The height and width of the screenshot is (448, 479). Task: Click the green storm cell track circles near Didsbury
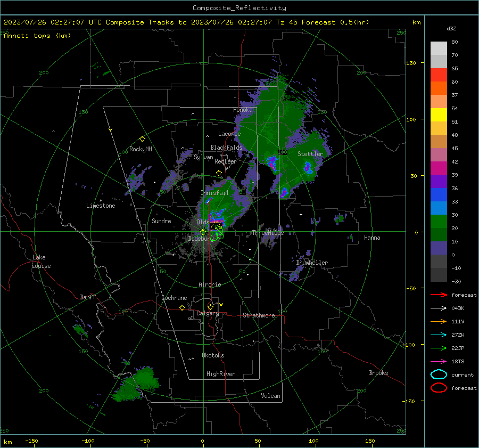click(218, 233)
